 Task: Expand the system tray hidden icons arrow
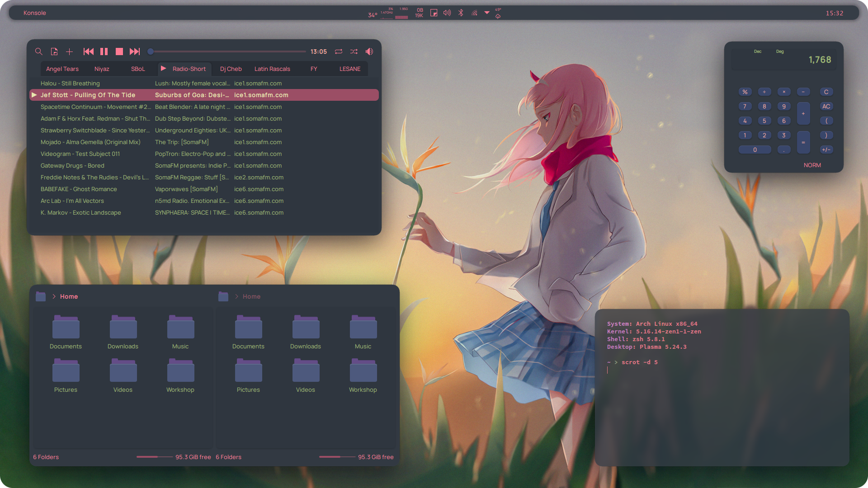click(x=487, y=13)
